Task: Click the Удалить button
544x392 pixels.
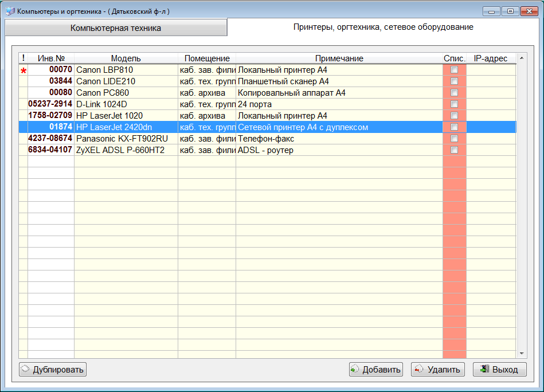Action: click(x=438, y=370)
